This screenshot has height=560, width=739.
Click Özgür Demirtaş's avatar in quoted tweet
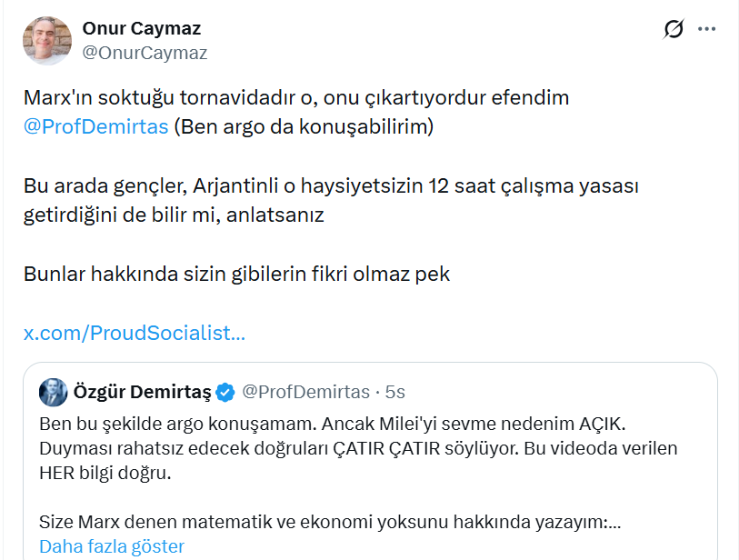pos(52,392)
